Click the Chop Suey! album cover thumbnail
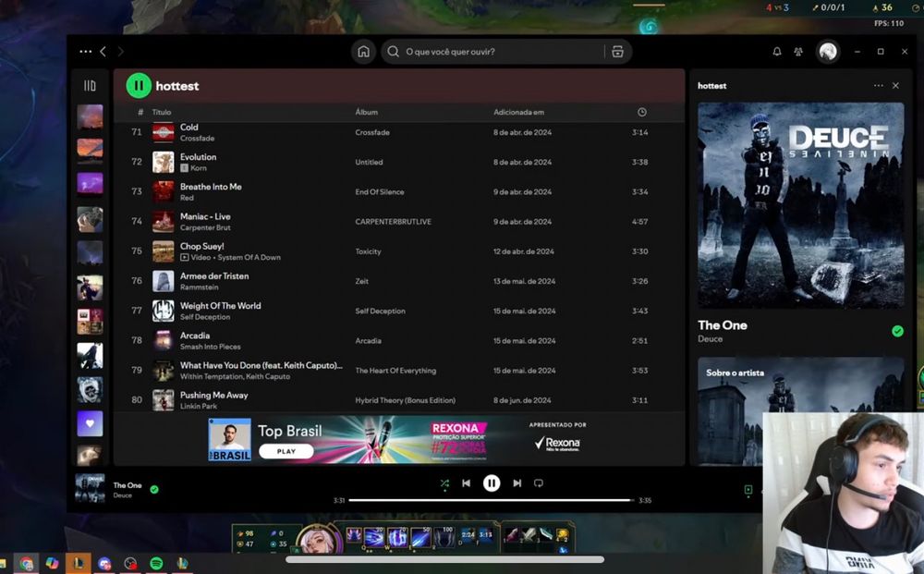 click(x=164, y=251)
